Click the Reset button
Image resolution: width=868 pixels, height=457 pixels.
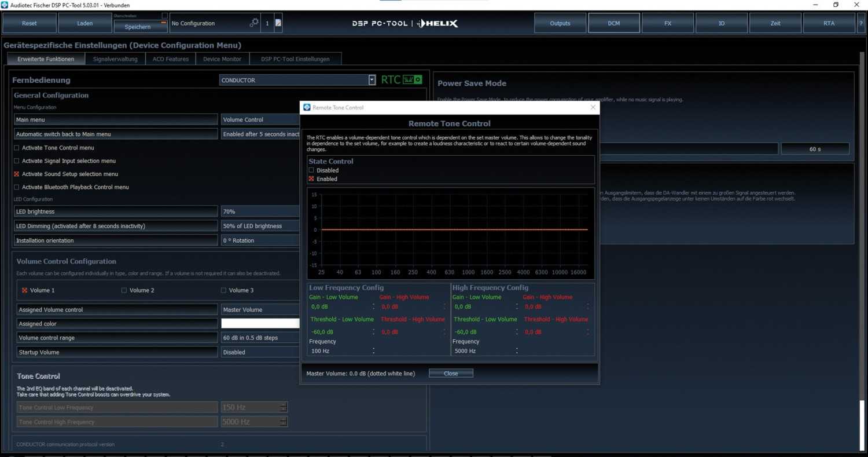(x=30, y=23)
